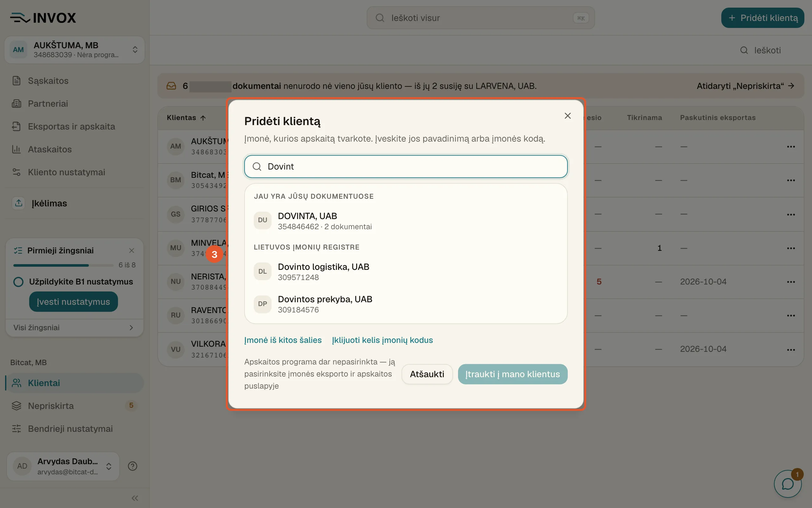Screen dimensions: 812x508
Task: Open row options for GIRIOS client row
Action: coord(791,215)
